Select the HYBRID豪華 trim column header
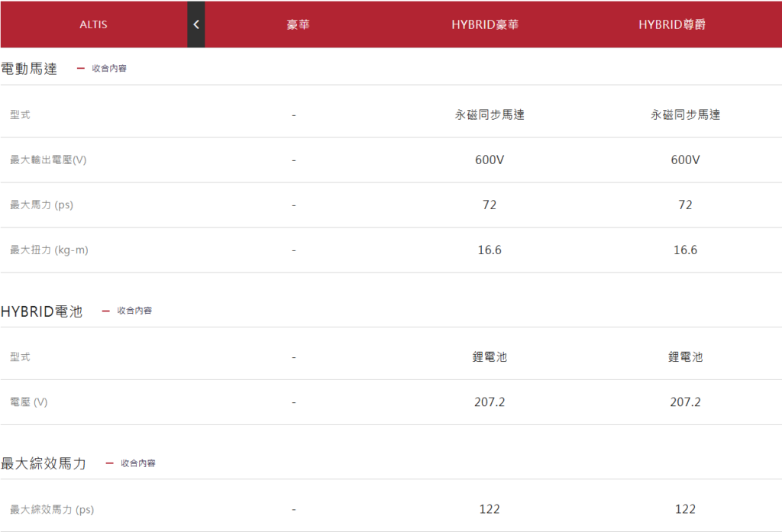Viewport: 782px width, 532px height. point(485,24)
